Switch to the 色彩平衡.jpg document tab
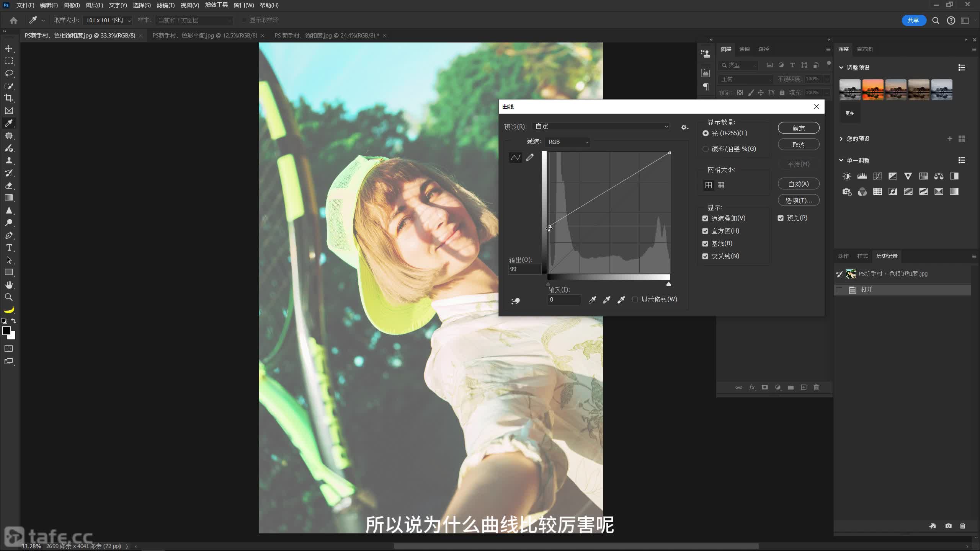Screen dimensions: 980x551 point(205,36)
